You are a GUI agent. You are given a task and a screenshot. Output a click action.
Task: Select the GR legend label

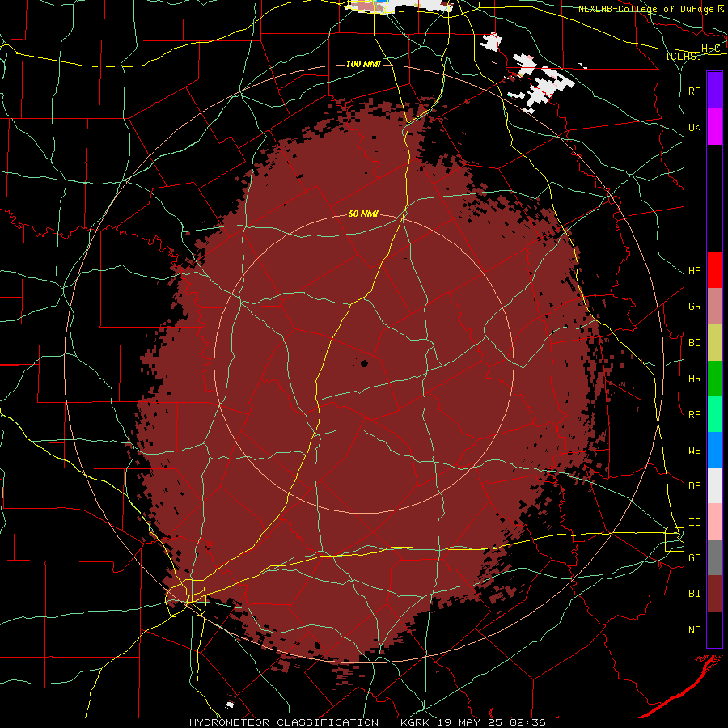click(x=694, y=307)
